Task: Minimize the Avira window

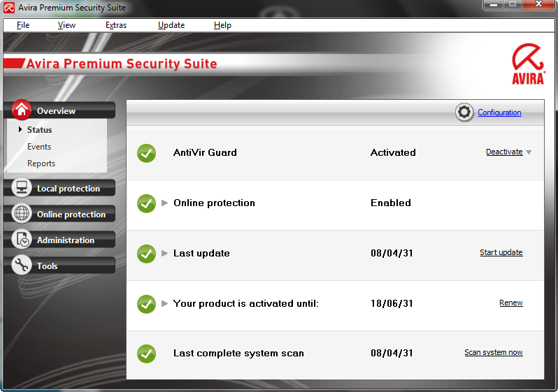Action: click(x=494, y=5)
